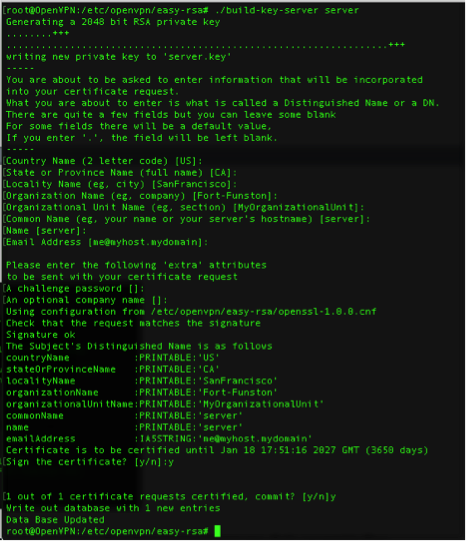
Task: Click the 'commit? [y/n]' prompt line
Action: click(171, 496)
